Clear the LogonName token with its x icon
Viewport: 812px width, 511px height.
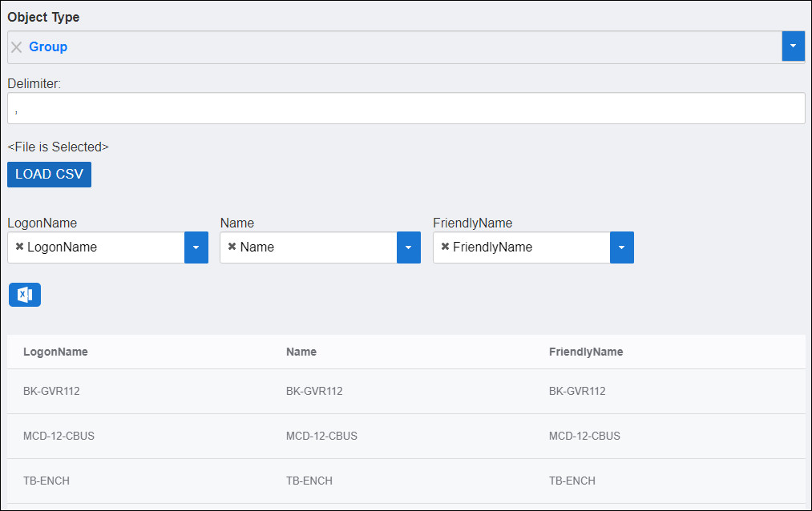(20, 247)
